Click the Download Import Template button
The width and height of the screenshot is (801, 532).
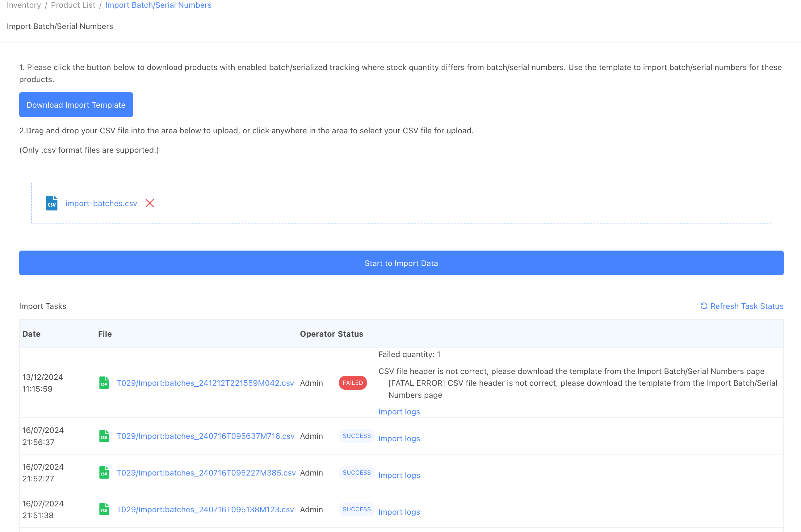point(76,105)
